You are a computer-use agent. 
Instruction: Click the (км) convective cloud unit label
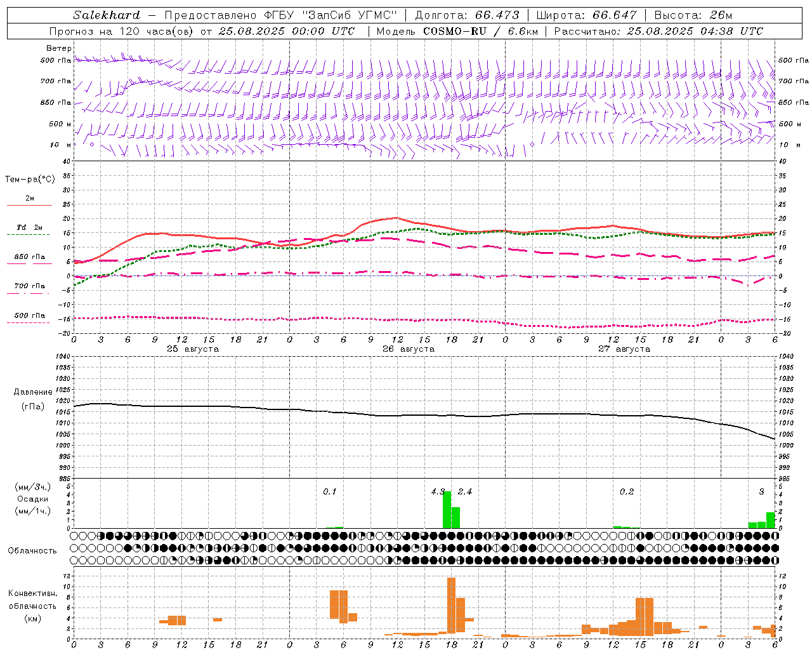click(x=32, y=618)
